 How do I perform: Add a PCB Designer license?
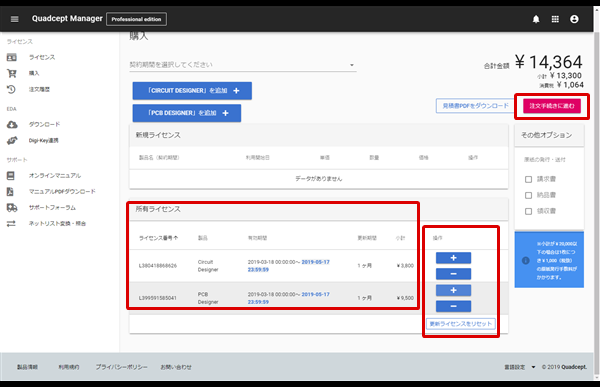tap(187, 113)
